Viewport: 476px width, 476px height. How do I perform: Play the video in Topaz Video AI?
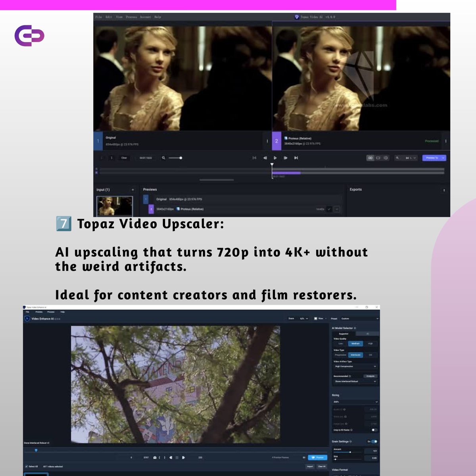coord(275,158)
